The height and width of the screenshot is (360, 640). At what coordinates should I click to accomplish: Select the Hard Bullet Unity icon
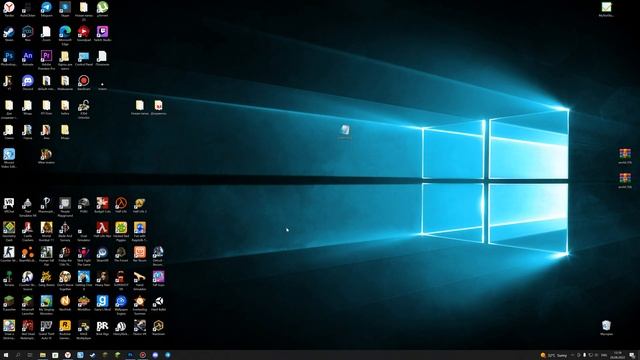[158, 301]
